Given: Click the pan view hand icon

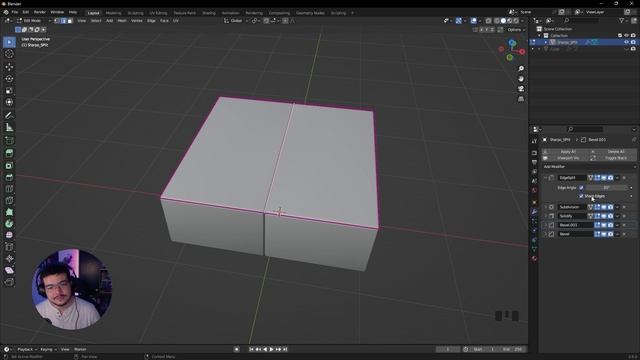Looking at the screenshot, I should (521, 78).
